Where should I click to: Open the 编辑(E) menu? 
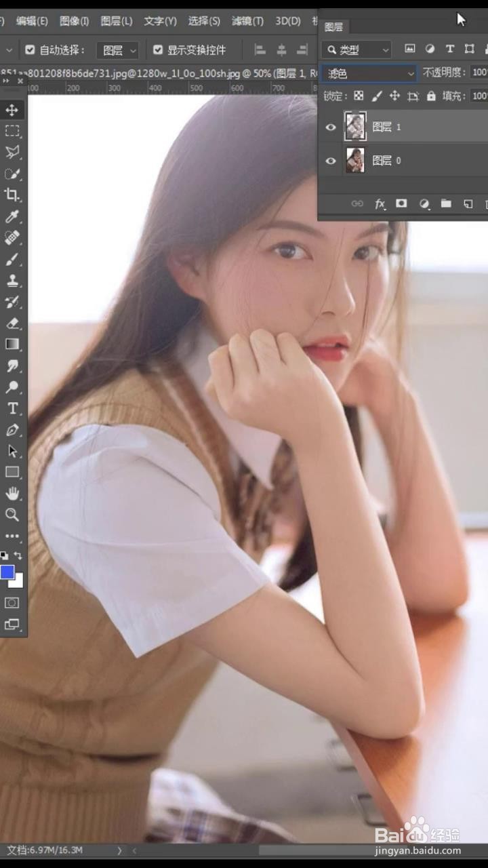(32, 21)
